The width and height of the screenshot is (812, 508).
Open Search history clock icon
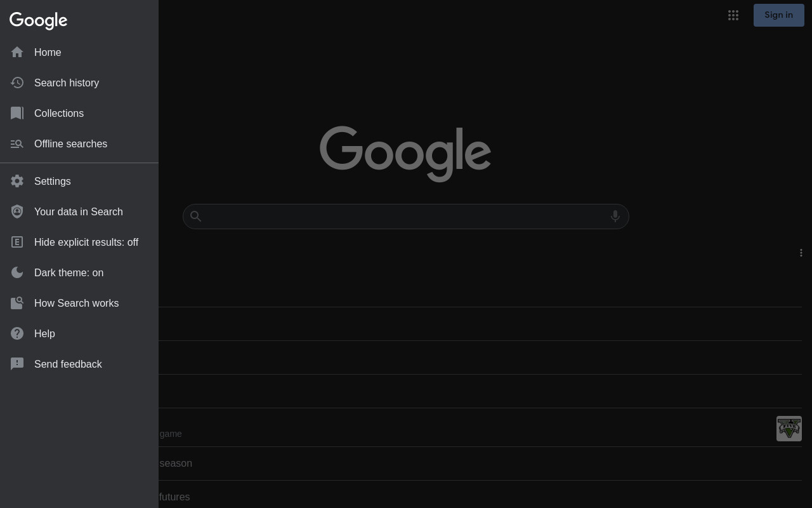(x=17, y=83)
